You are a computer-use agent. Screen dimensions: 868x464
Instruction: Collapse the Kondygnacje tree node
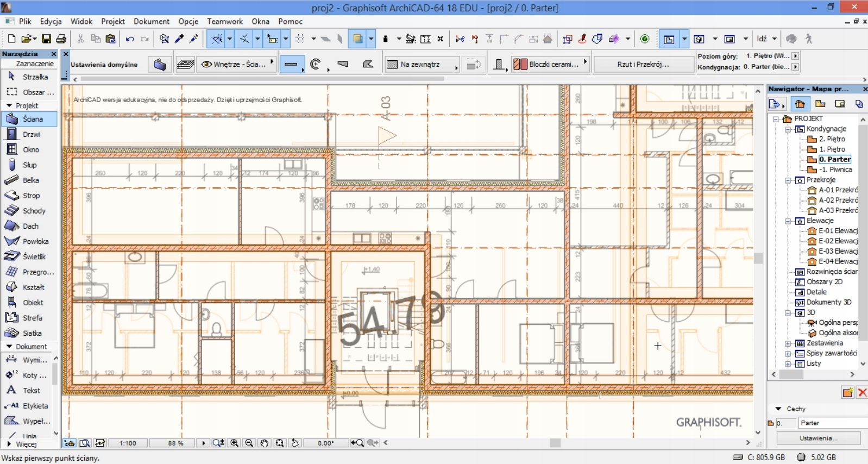tap(788, 129)
